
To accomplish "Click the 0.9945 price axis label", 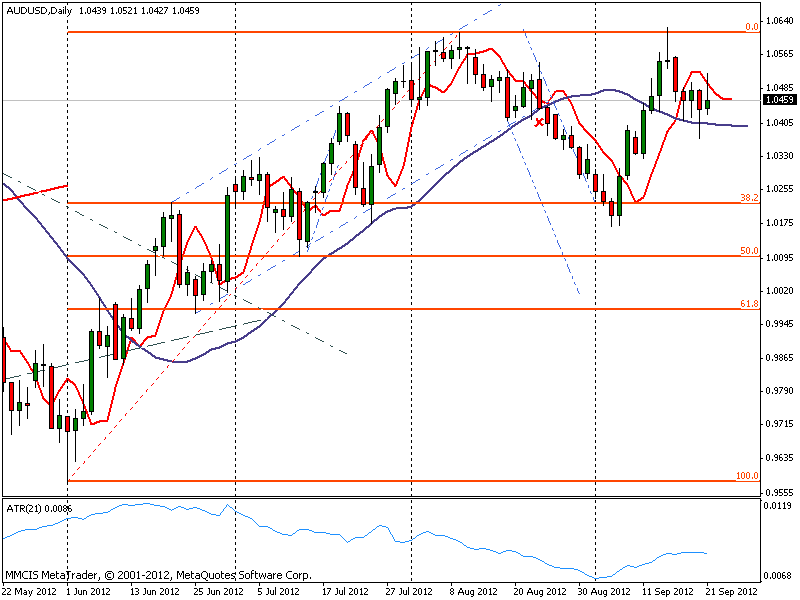I will (x=780, y=324).
